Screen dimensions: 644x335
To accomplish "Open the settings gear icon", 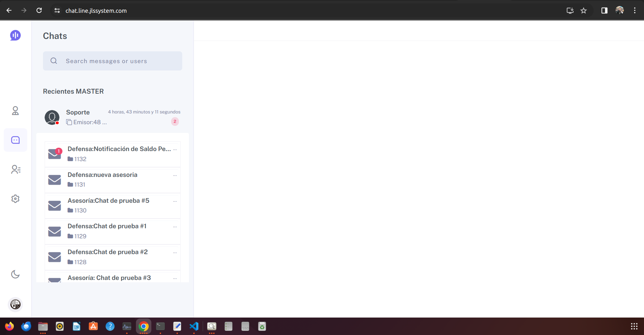I will 15,199.
